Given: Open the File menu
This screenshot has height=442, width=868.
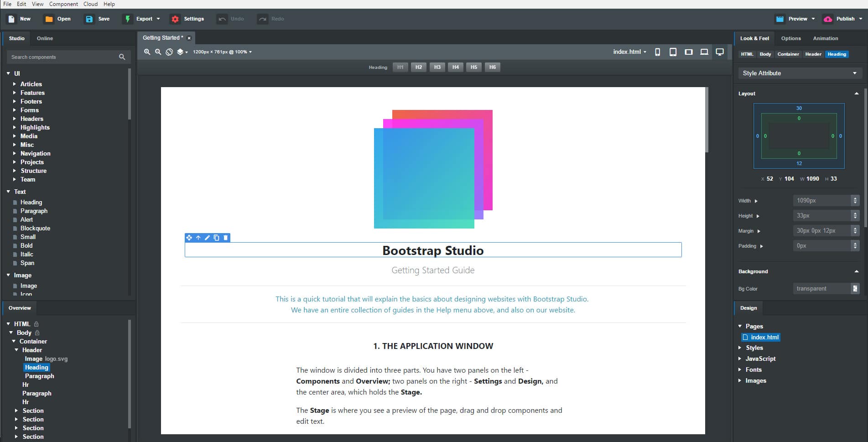Looking at the screenshot, I should pyautogui.click(x=7, y=4).
